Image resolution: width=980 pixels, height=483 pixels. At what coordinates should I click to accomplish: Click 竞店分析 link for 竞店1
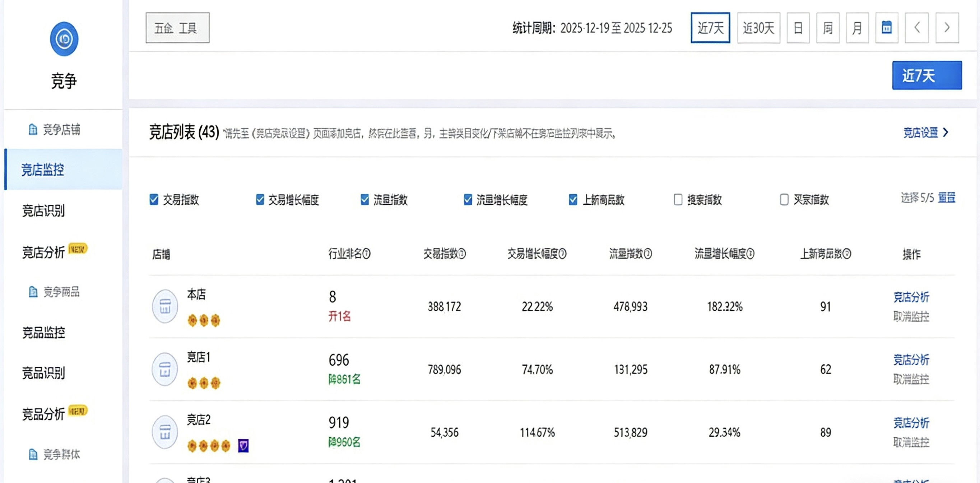pyautogui.click(x=911, y=359)
